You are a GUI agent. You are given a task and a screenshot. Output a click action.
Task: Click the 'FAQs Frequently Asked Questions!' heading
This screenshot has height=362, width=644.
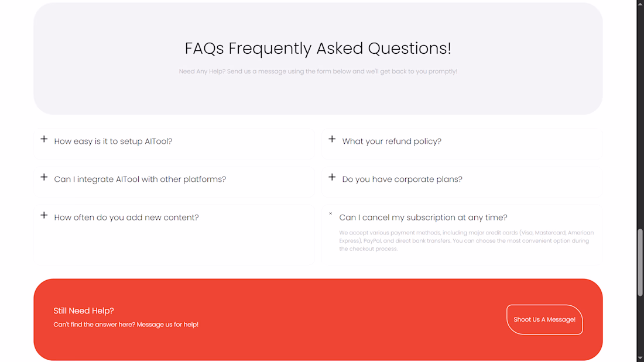[318, 49]
